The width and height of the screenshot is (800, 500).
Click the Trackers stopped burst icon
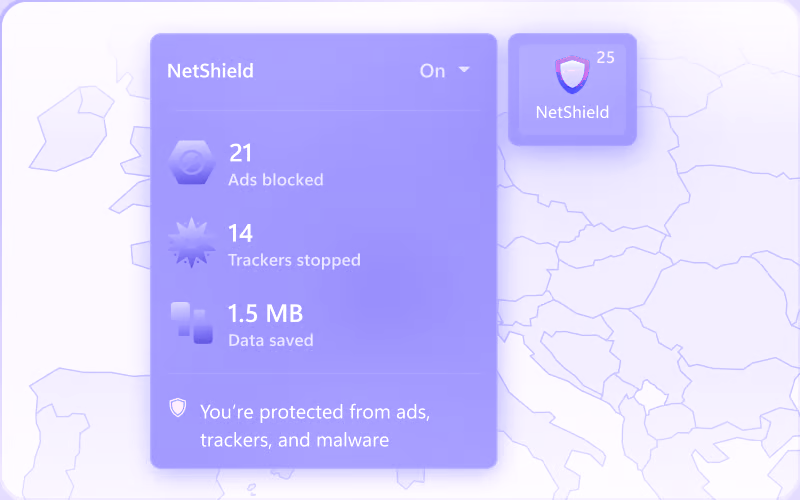point(190,244)
